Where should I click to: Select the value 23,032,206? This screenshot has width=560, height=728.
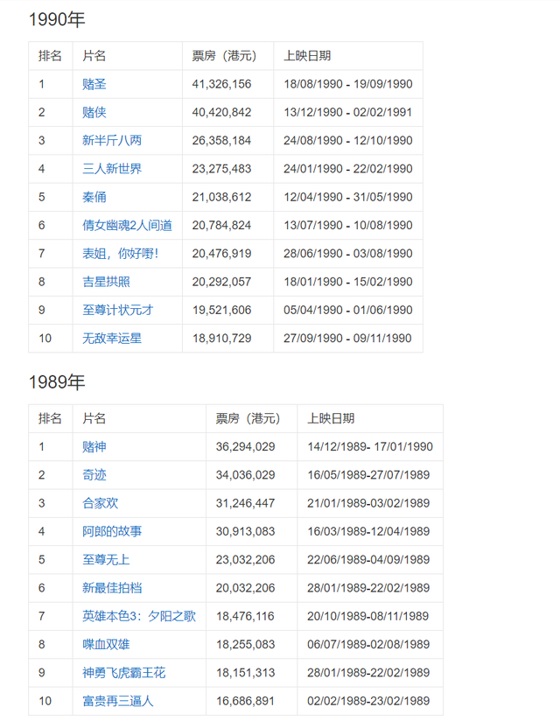click(245, 560)
